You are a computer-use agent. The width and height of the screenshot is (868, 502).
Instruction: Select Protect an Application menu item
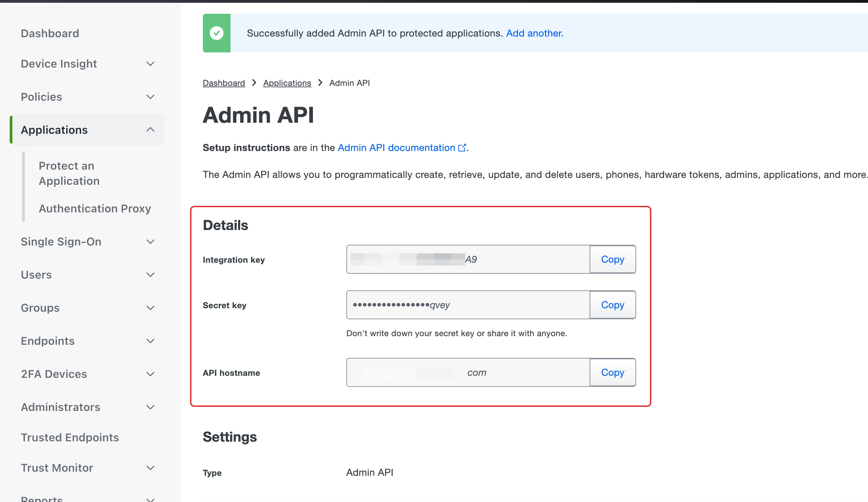(x=68, y=174)
